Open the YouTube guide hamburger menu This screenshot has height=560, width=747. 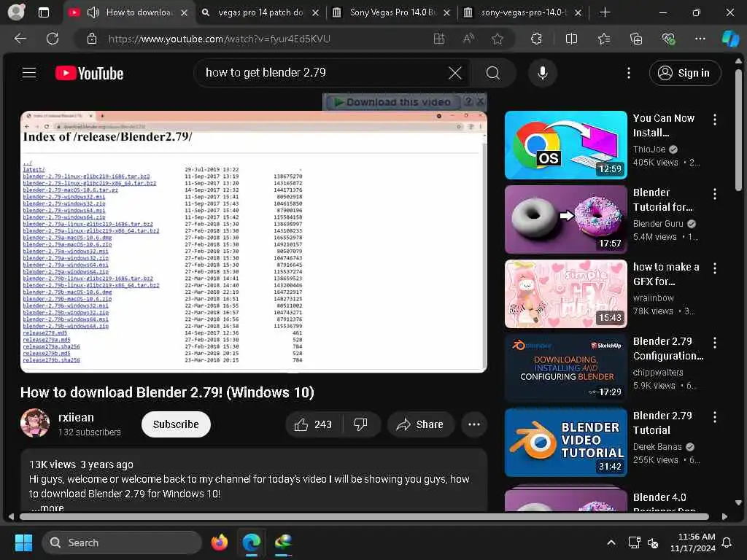pos(29,73)
